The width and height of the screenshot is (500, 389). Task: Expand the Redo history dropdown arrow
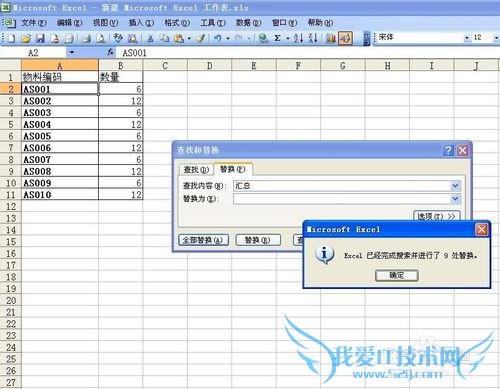249,39
